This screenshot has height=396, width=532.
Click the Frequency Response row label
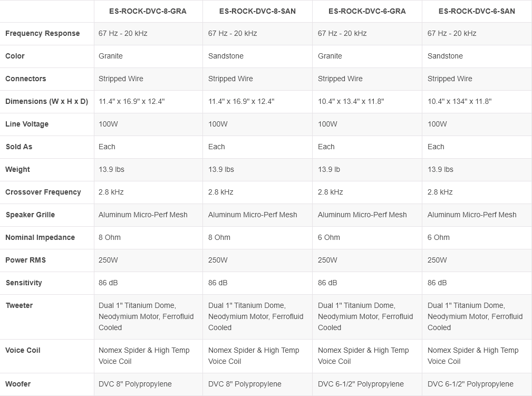[43, 33]
